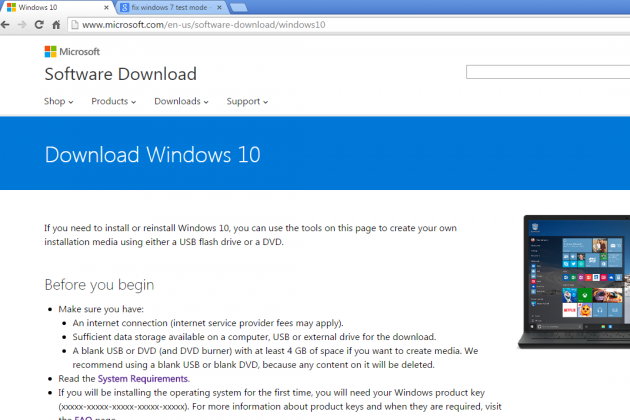Click the browser Forward arrow

22,25
